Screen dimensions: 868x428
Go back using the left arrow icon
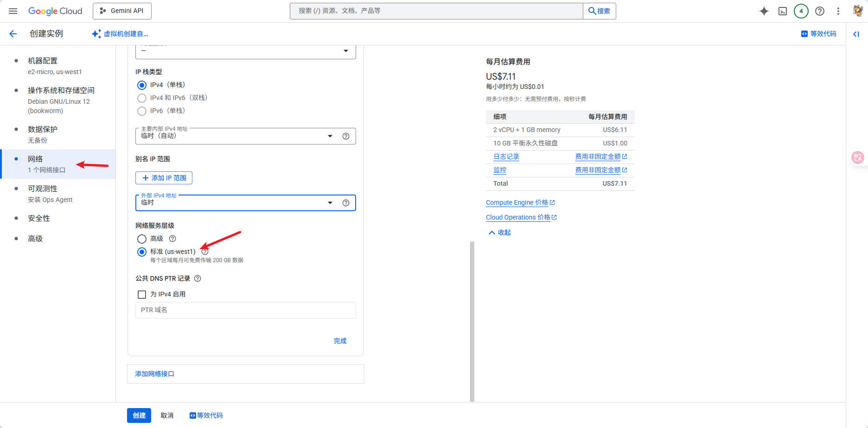click(x=13, y=34)
